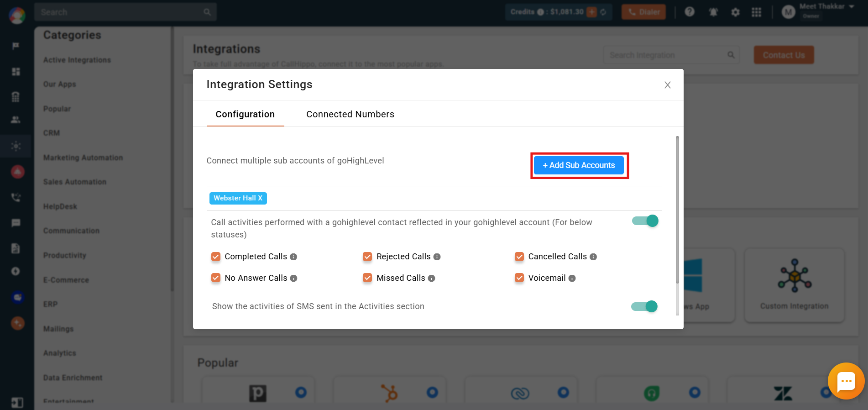The width and height of the screenshot is (868, 410).
Task: Toggle the SMS activities switch
Action: [x=644, y=306]
